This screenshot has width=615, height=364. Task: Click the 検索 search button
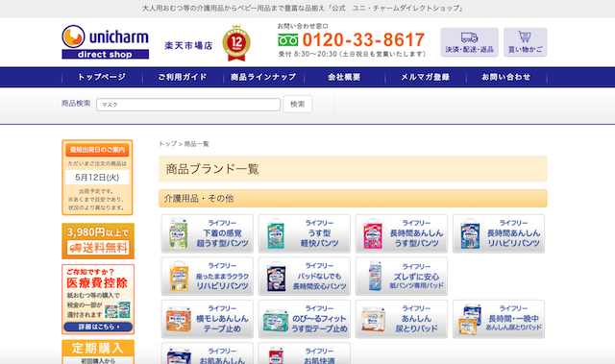point(297,105)
